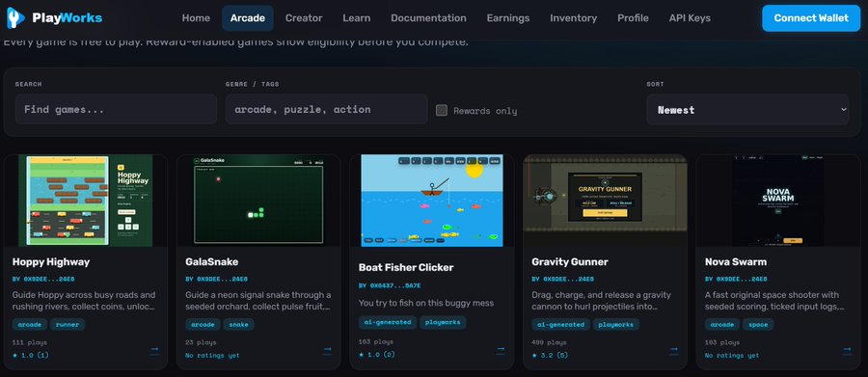Click the author address 0X6437...8A7E
The height and width of the screenshot is (377, 868).
(x=390, y=285)
